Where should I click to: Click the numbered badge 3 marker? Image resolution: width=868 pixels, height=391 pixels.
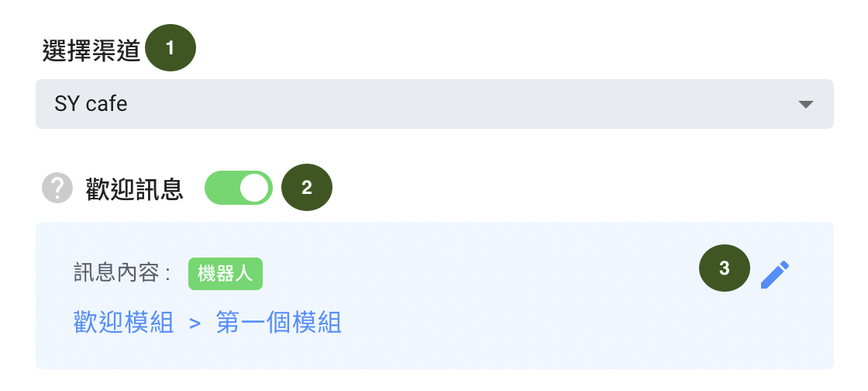pos(725,268)
